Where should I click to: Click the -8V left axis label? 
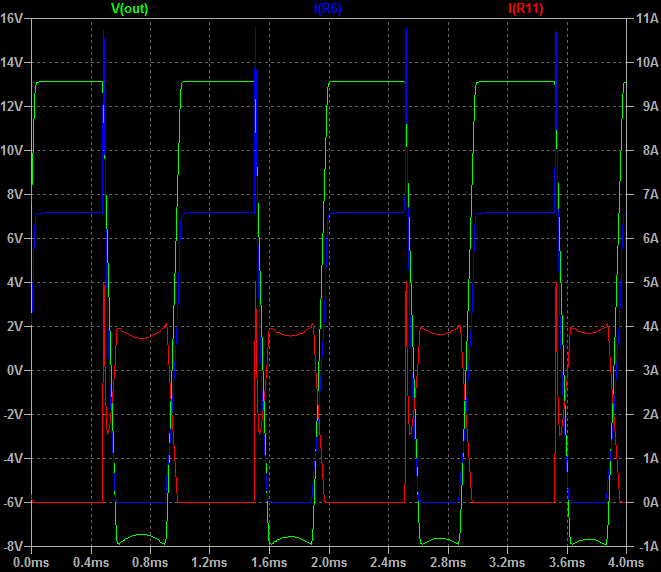(x=13, y=546)
